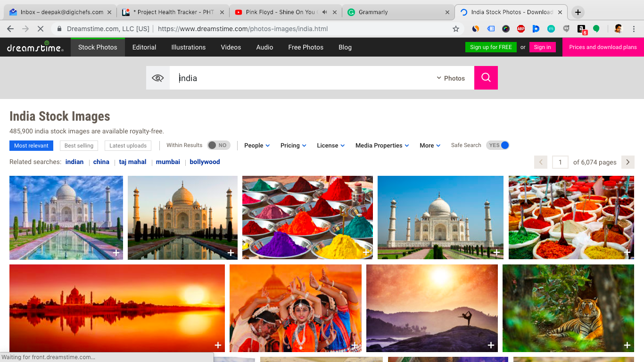Open the Photos search type dropdown

[451, 78]
